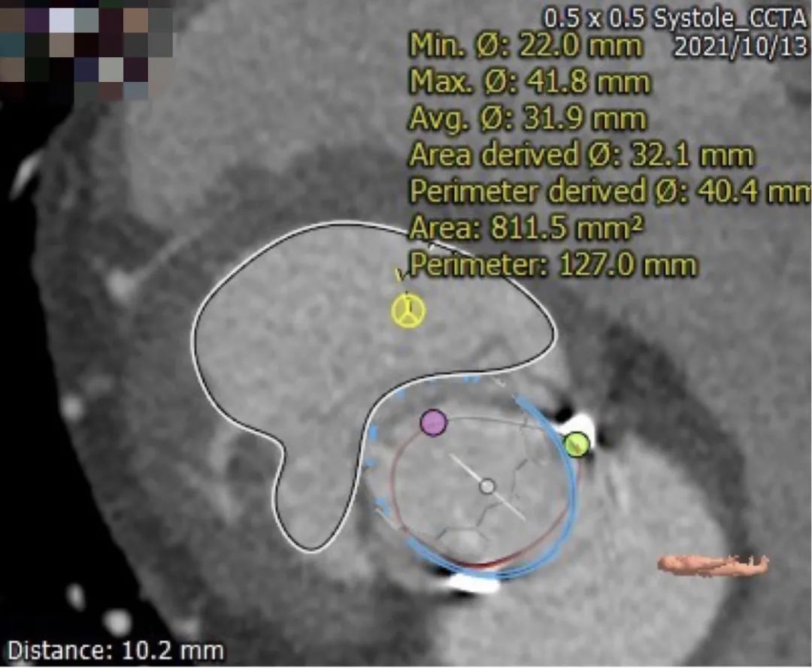This screenshot has height=668, width=812.
Task: Click the Area derived Ø 32.1 mm text
Action: click(580, 156)
